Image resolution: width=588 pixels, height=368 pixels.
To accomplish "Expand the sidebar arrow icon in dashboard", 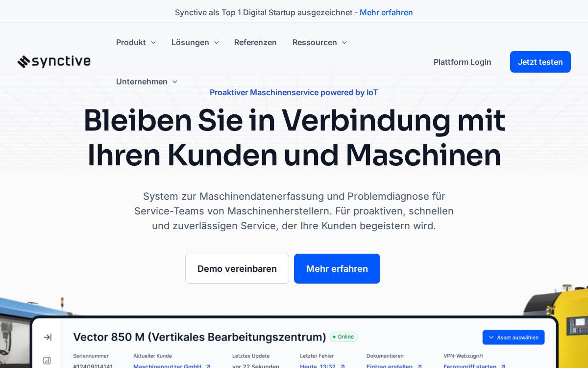I will click(48, 337).
